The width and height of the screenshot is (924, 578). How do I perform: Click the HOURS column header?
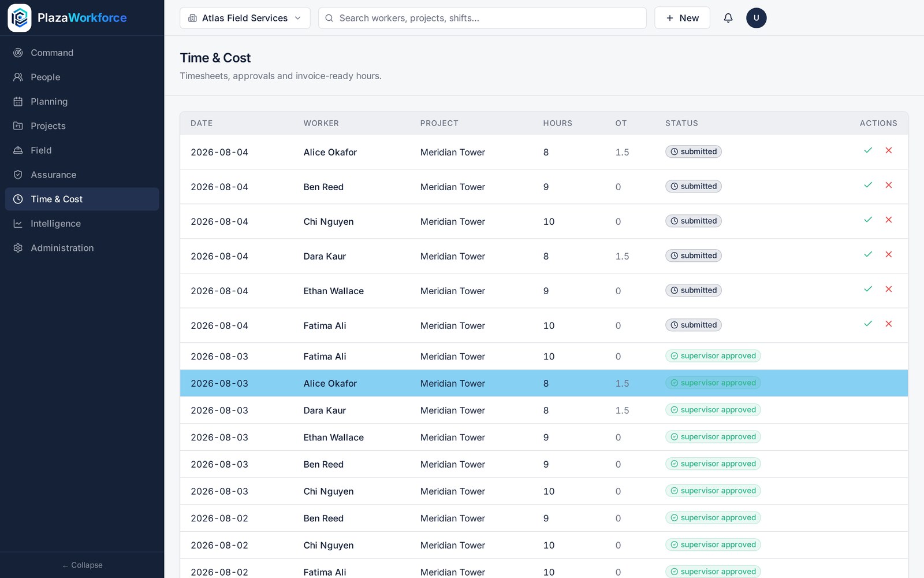tap(557, 123)
